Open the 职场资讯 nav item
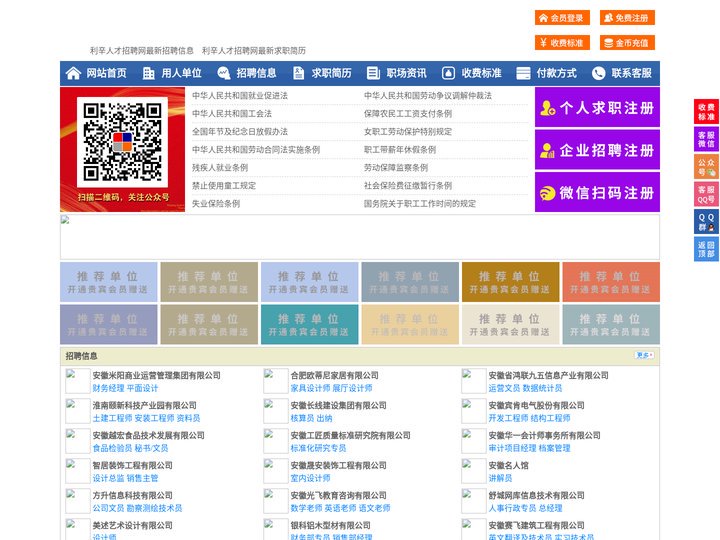This screenshot has height=540, width=720. (406, 73)
